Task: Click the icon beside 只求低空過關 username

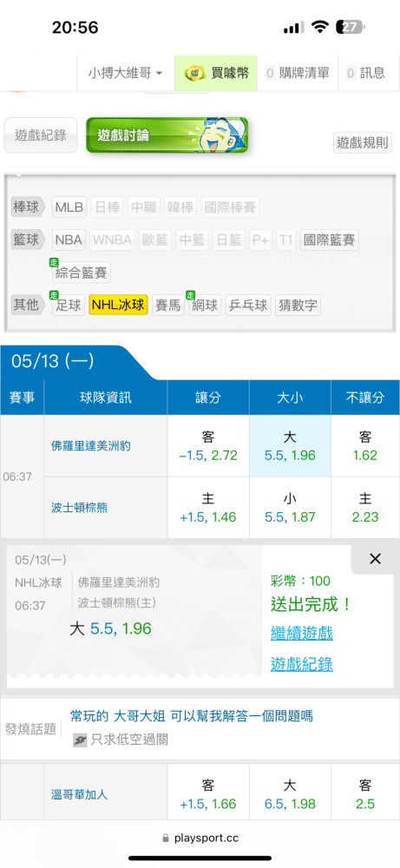Action: pyautogui.click(x=80, y=740)
